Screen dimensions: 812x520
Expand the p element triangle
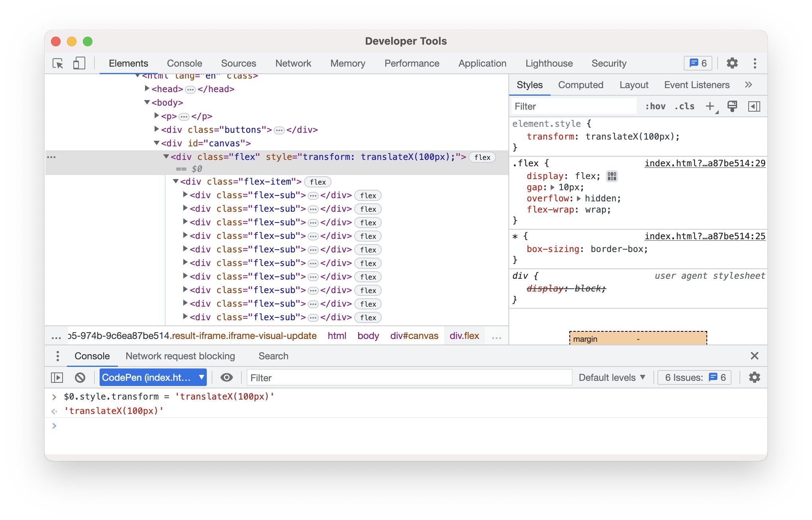click(x=157, y=116)
